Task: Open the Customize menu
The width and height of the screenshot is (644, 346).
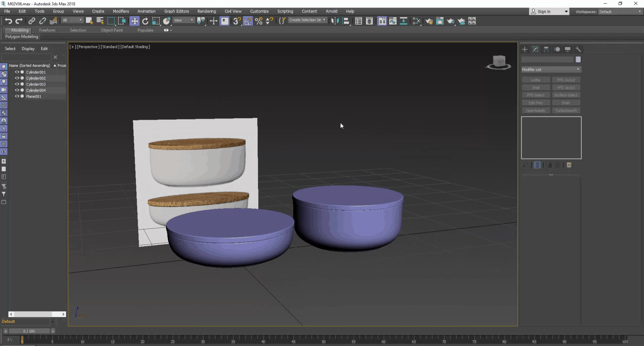Action: pos(259,11)
